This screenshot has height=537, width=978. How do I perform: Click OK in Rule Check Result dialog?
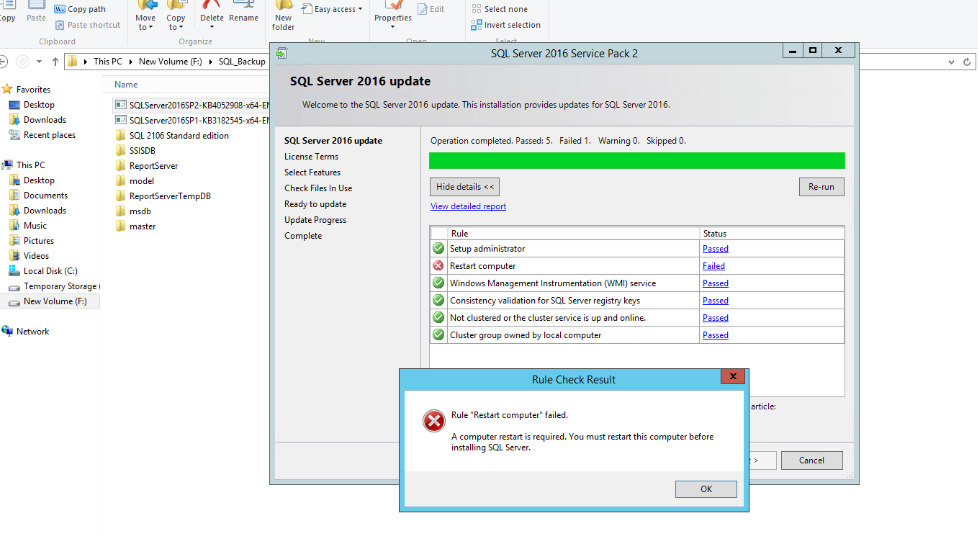coord(705,489)
